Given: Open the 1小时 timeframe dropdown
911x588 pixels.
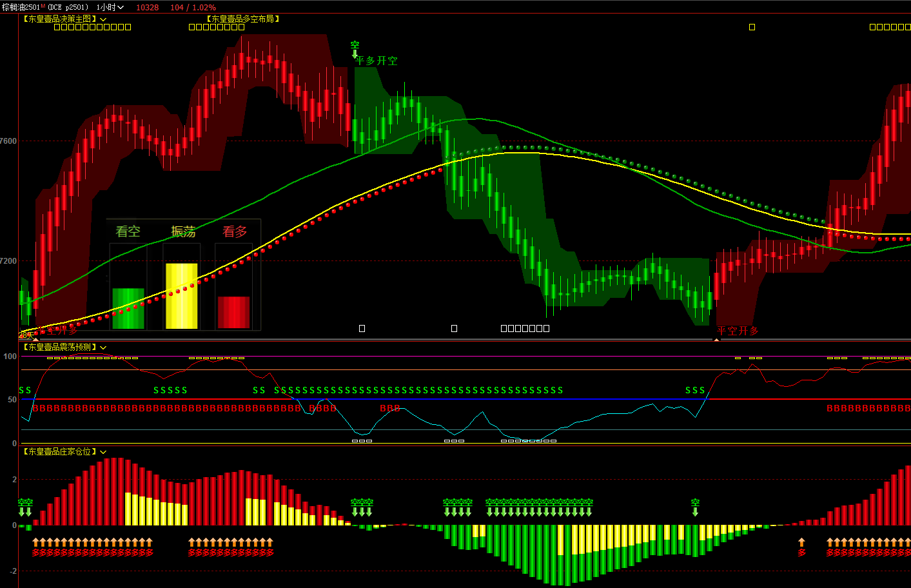Looking at the screenshot, I should coord(110,7).
